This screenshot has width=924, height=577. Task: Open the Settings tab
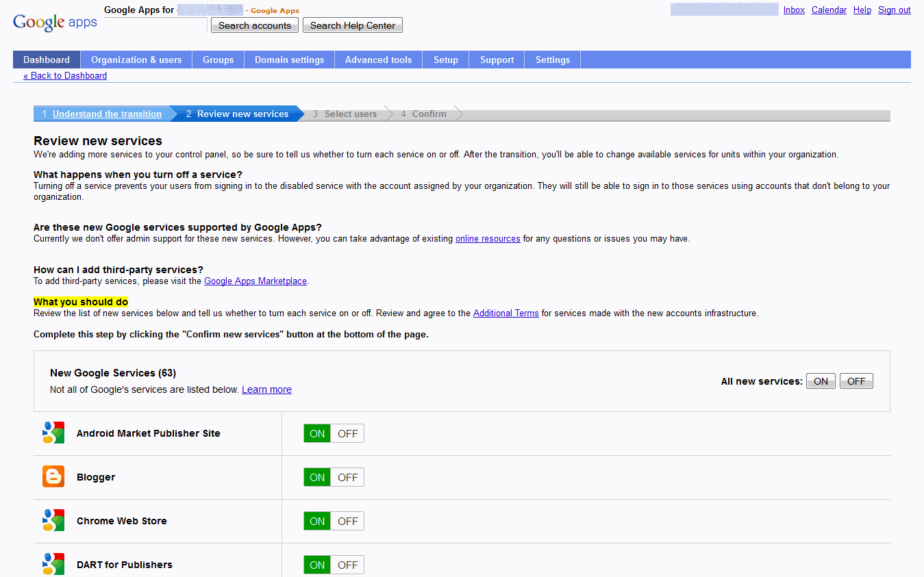pos(553,60)
